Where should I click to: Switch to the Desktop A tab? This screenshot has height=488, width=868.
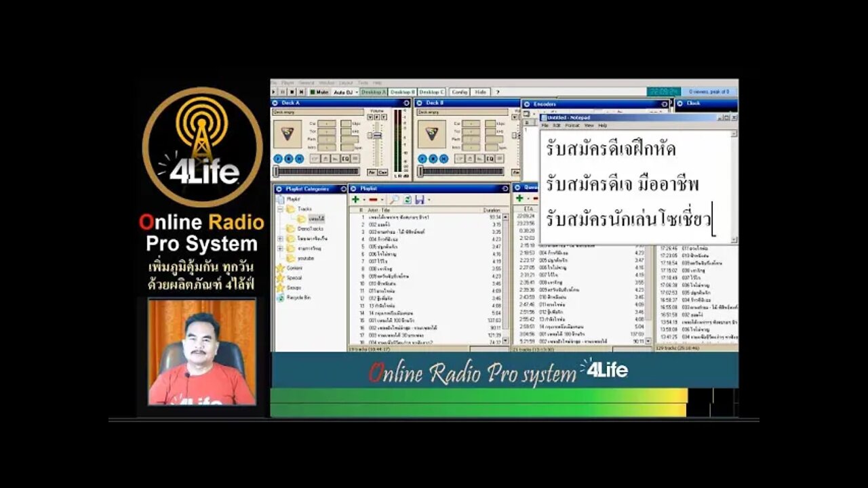coord(374,92)
